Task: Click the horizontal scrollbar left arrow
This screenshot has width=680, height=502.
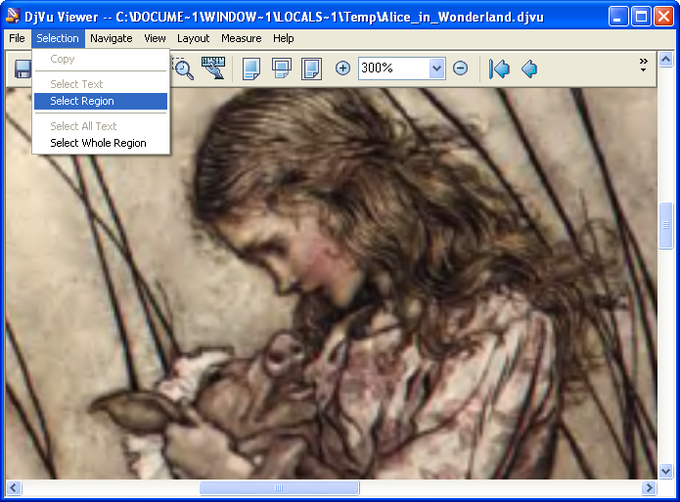Action: [13, 488]
